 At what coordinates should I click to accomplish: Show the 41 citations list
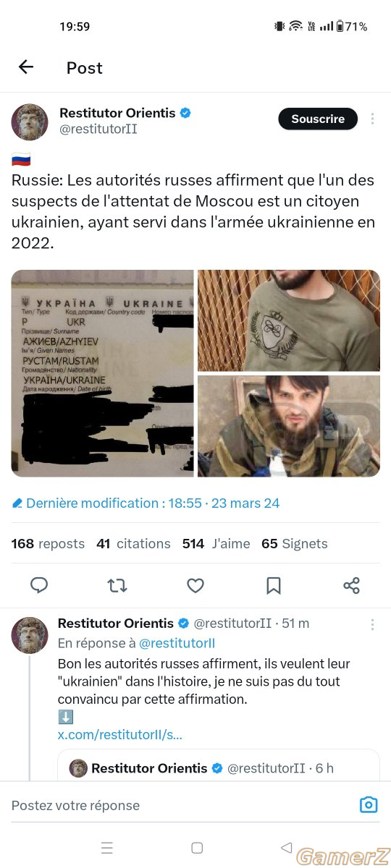[133, 543]
